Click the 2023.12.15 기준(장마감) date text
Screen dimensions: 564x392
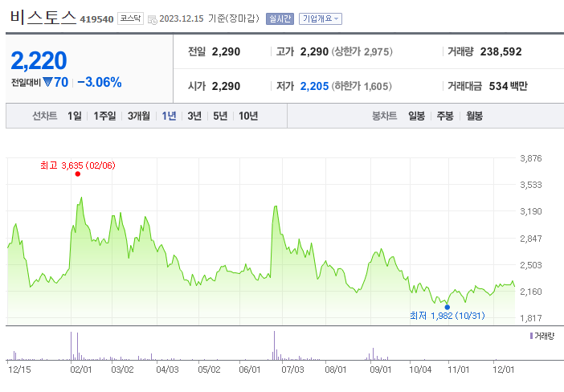pyautogui.click(x=209, y=18)
